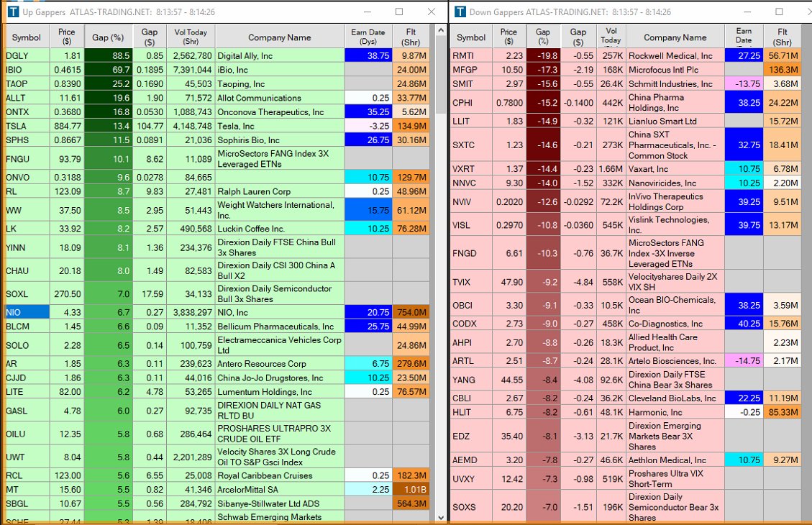Select the SOXS symbol cell
The width and height of the screenshot is (812, 525).
pyautogui.click(x=471, y=507)
